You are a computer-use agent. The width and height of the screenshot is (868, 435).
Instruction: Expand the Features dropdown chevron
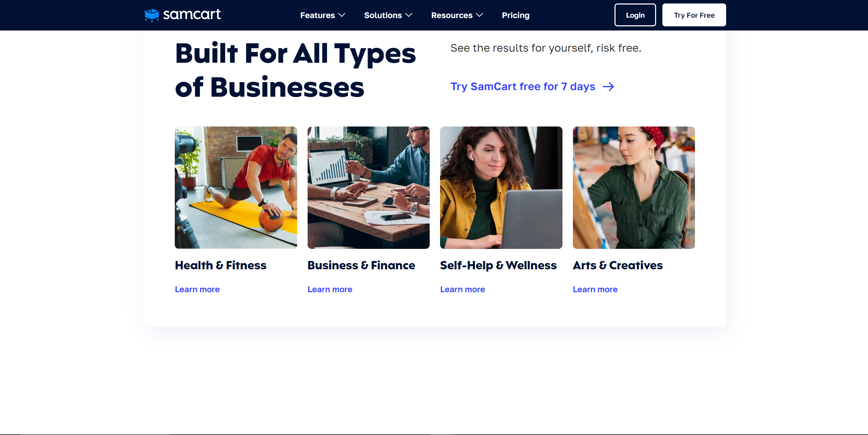pyautogui.click(x=342, y=15)
